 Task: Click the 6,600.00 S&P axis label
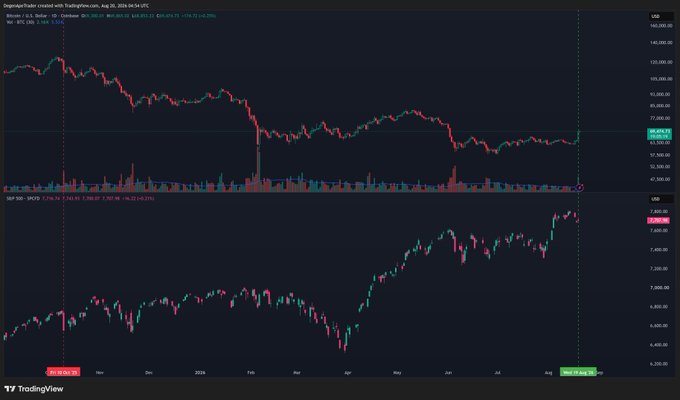[x=660, y=326]
